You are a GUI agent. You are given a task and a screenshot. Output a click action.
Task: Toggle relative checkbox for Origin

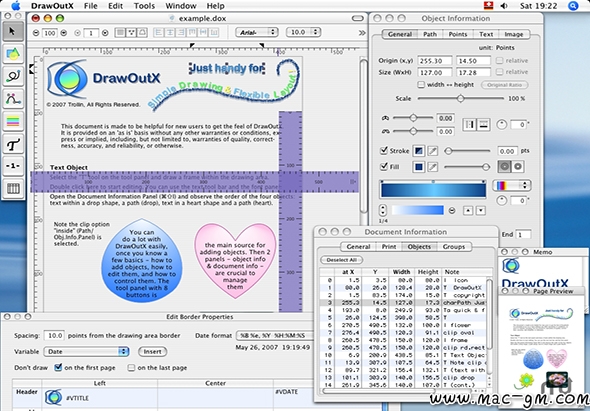[x=499, y=61]
